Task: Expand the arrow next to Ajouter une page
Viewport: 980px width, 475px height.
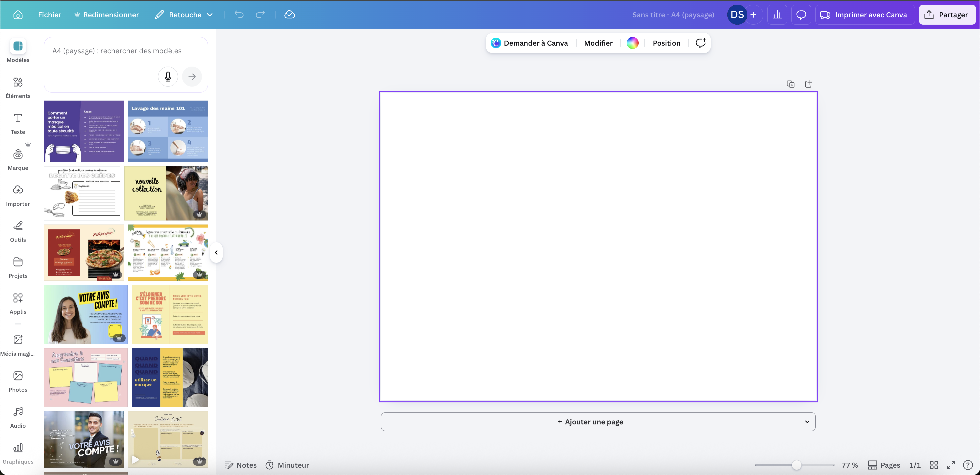Action: tap(807, 421)
